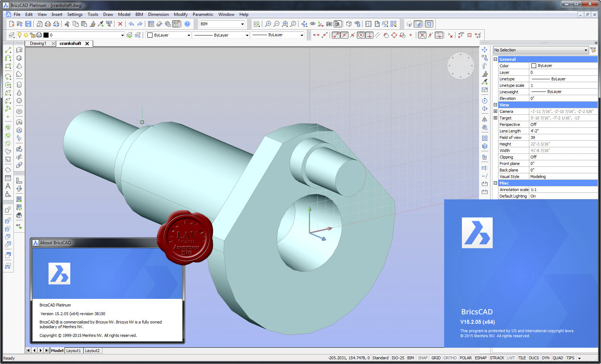The width and height of the screenshot is (601, 364).
Task: Open the Parametric menu
Action: (x=203, y=14)
